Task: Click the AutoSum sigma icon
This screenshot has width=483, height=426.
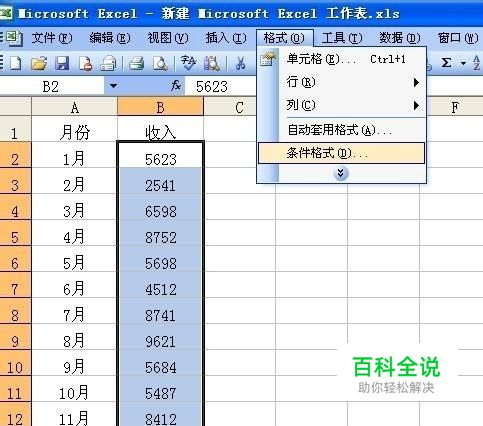Action: 446,63
